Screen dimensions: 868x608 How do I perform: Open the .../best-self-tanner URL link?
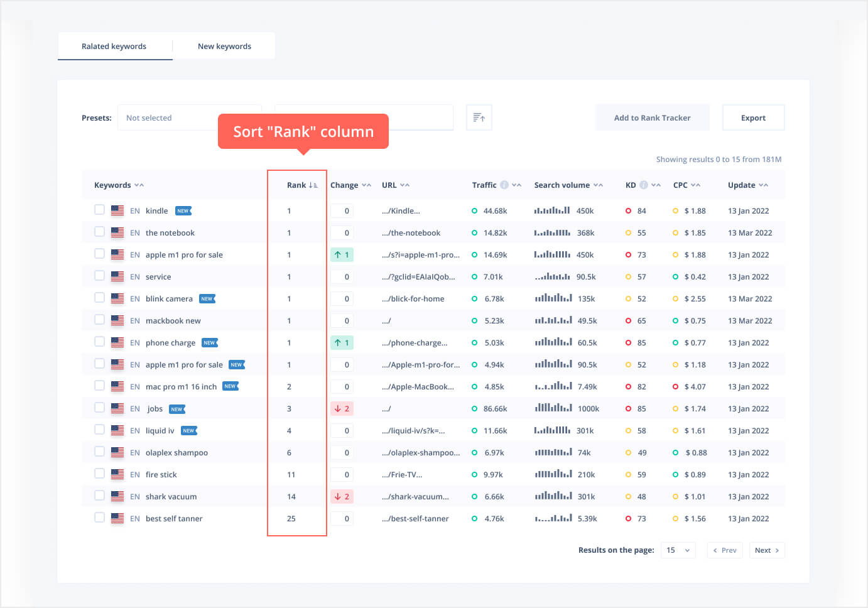tap(415, 519)
